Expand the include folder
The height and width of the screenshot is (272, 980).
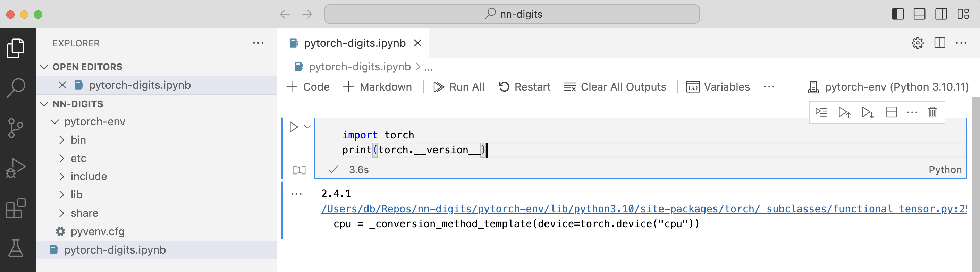[62, 177]
